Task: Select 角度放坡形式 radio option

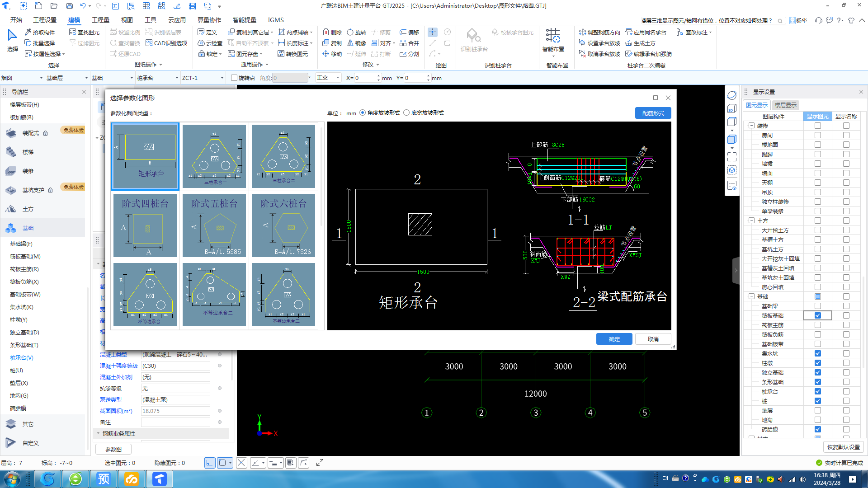Action: 363,113
